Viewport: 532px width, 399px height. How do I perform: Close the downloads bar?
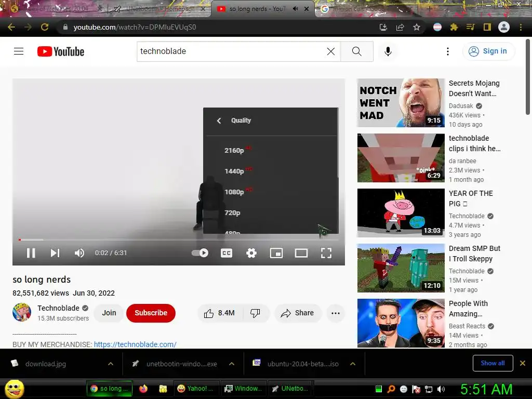coord(523,363)
